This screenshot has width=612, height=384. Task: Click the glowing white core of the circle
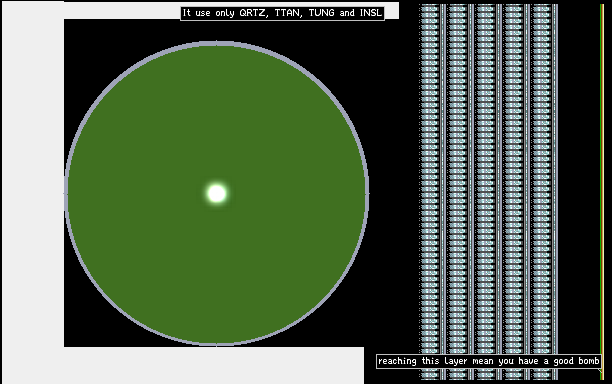[217, 193]
